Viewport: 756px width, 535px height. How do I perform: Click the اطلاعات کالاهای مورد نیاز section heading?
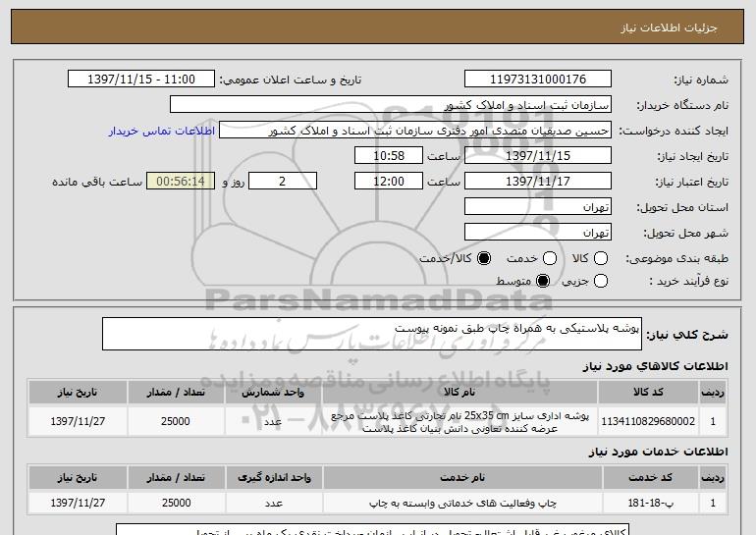[x=655, y=366]
